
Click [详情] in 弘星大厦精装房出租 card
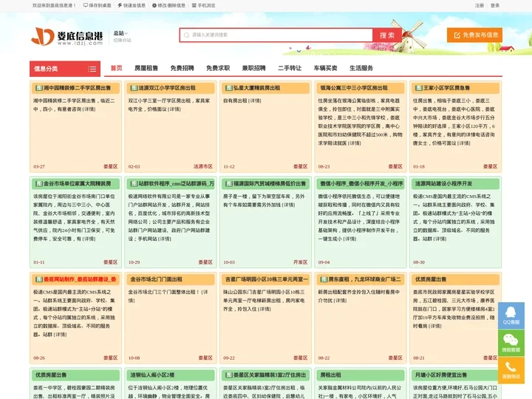[255, 100]
